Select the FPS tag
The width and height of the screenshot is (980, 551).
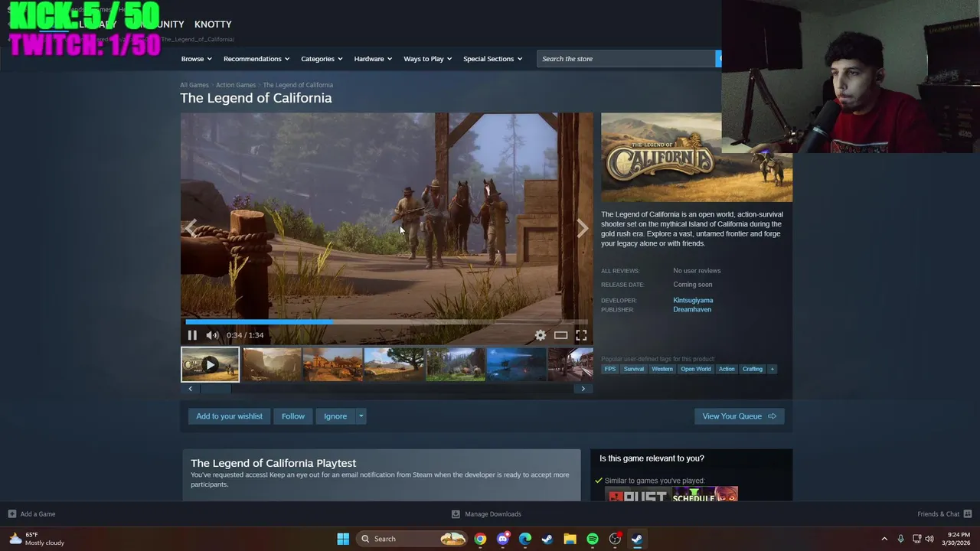[x=610, y=369]
